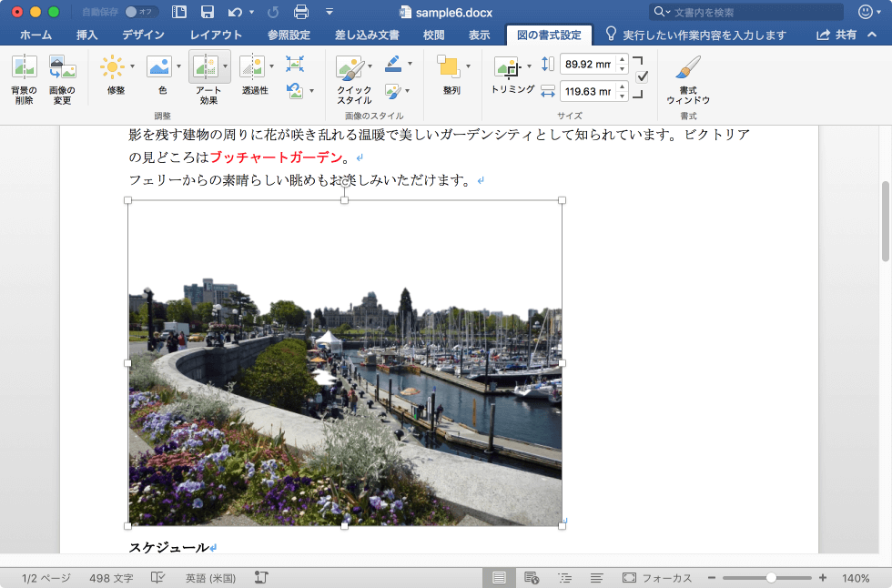Toggle the lock aspect ratio checkbox
Screen dimensions: 892x588
[642, 77]
